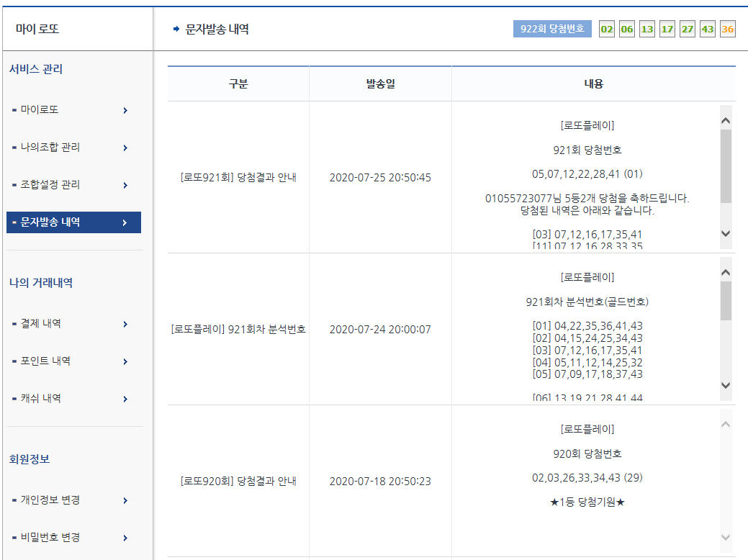Viewport: 748px width, 560px height.
Task: Click the 발송일 column header
Action: click(380, 83)
